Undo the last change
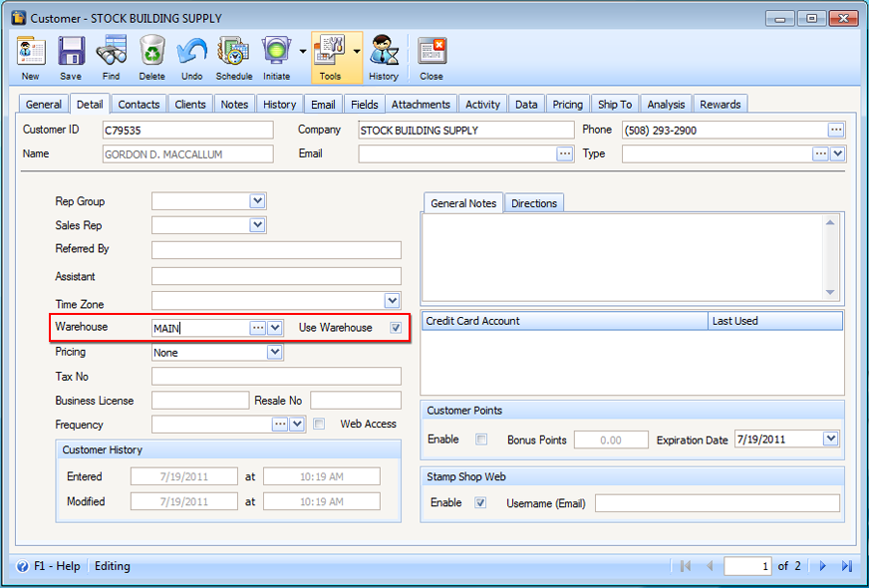The height and width of the screenshot is (588, 869). (x=191, y=58)
